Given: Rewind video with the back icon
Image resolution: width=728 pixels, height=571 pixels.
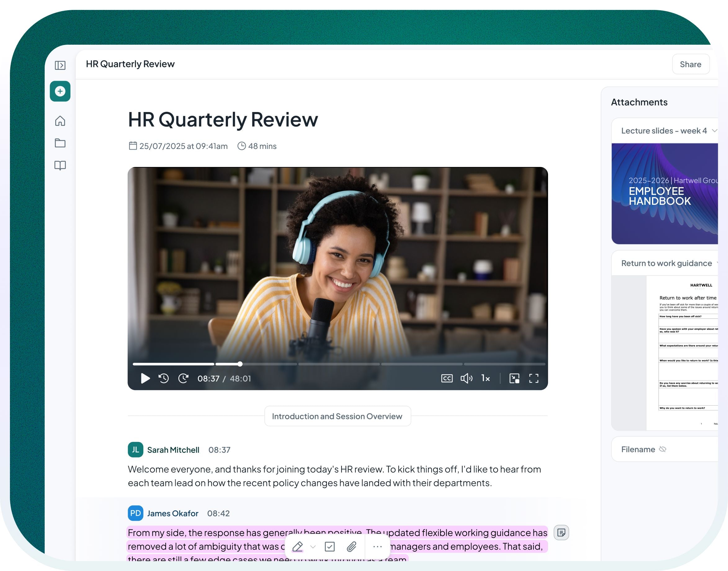Looking at the screenshot, I should [x=164, y=378].
